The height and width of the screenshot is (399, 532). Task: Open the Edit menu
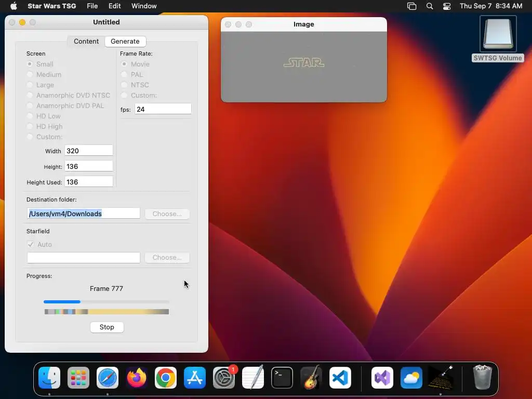click(x=115, y=6)
